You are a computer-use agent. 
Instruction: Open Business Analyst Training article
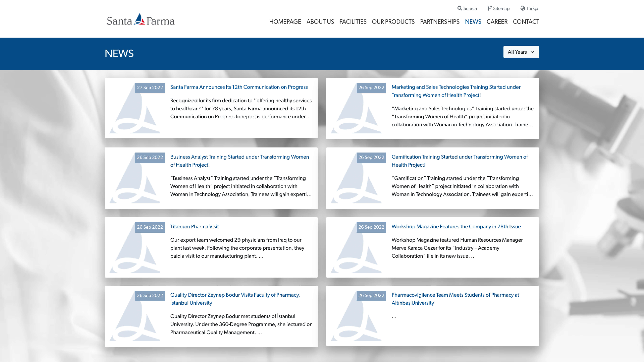(239, 161)
